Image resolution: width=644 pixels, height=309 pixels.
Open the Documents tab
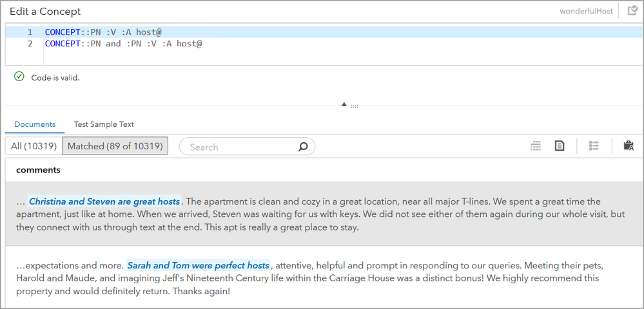tap(35, 124)
